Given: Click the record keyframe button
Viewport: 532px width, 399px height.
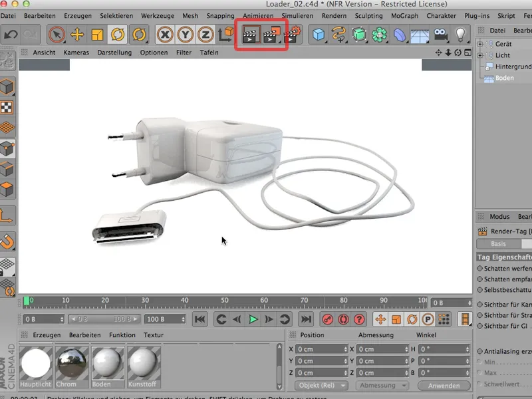Looking at the screenshot, I should tap(327, 319).
